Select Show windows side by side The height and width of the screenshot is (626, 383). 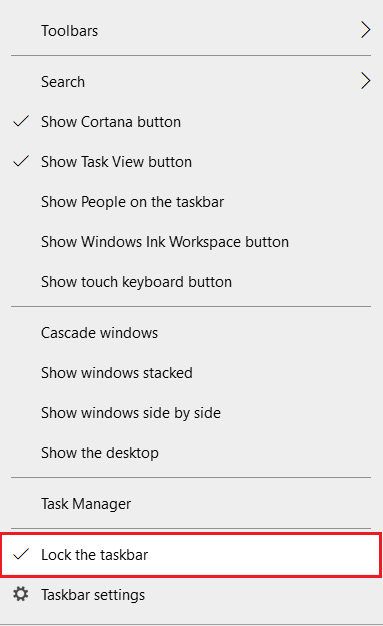tap(191, 412)
